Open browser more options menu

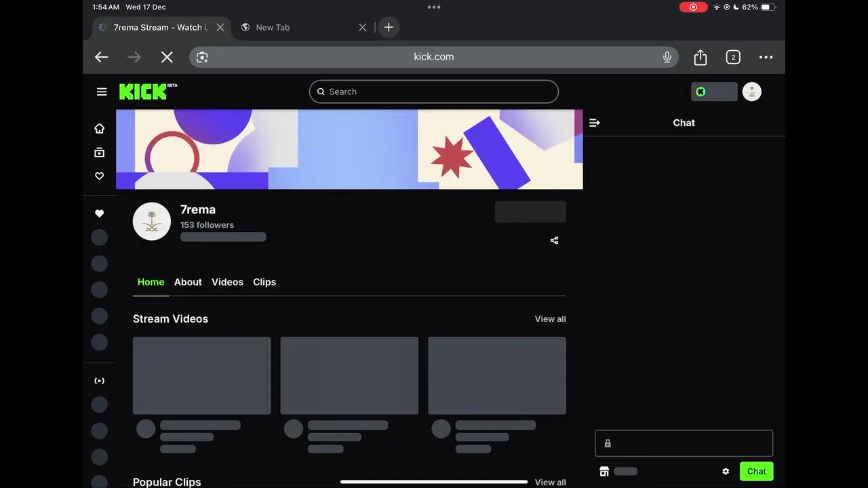click(766, 57)
